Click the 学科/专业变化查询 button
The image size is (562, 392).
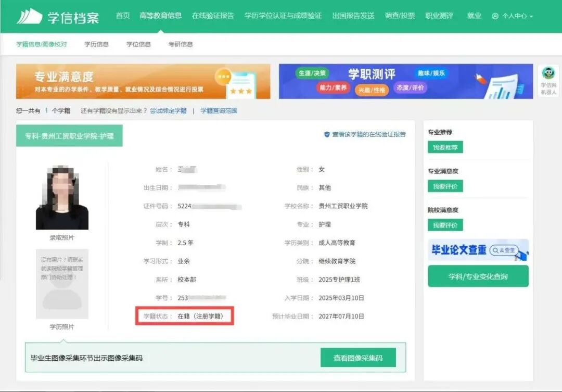[478, 276]
